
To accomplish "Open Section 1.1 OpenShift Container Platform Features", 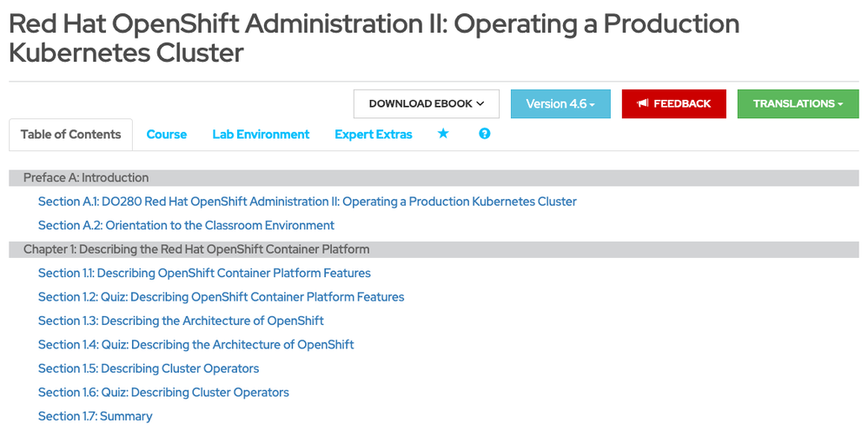I will pyautogui.click(x=204, y=273).
